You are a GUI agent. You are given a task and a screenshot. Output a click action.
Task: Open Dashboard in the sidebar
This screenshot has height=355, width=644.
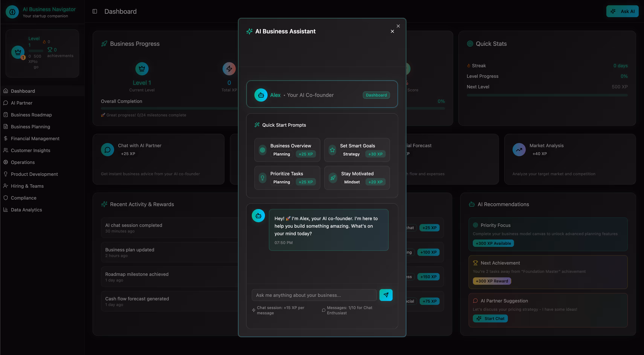[42, 91]
